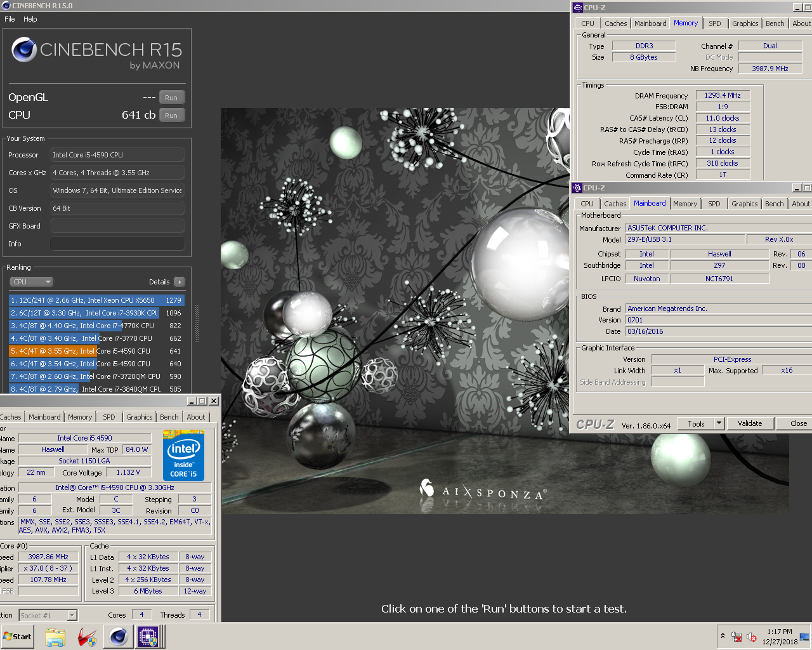Click the Intel inside Core i5 logo

pos(183,455)
